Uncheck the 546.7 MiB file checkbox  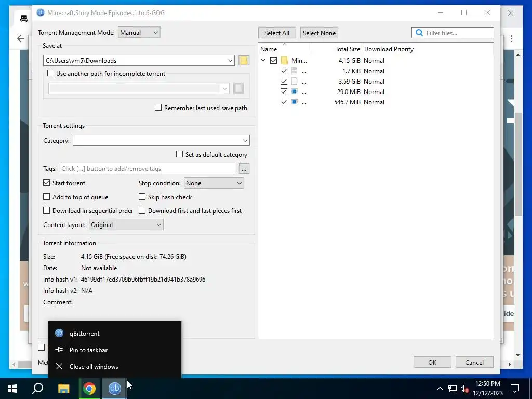[x=284, y=102]
